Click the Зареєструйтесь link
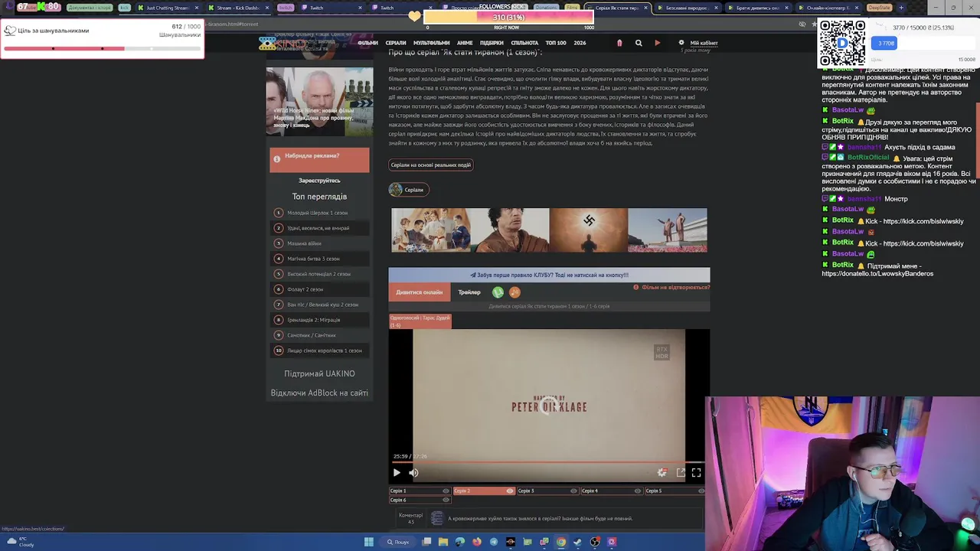The height and width of the screenshot is (551, 980). (x=319, y=181)
